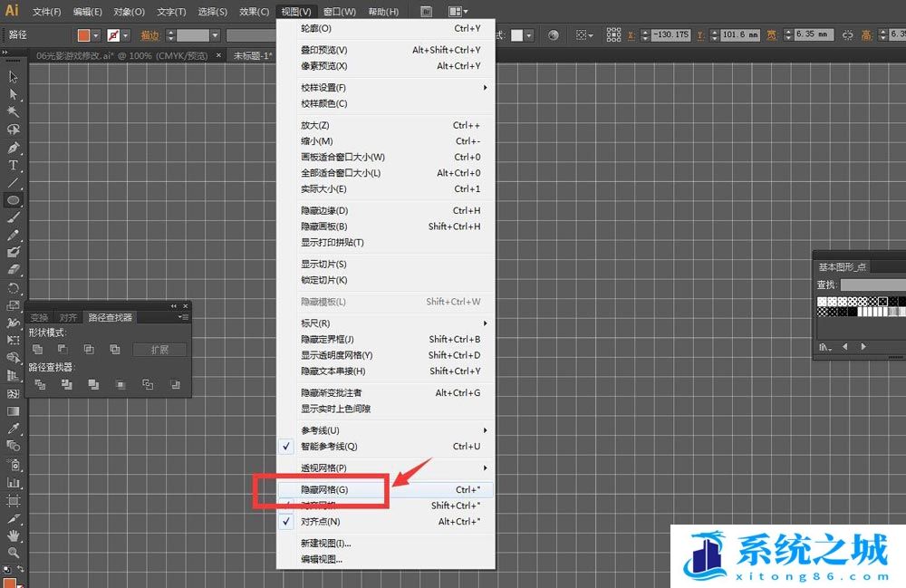Screen dimensions: 906x588
Task: Choose the Ellipse tool
Action: coord(13,200)
